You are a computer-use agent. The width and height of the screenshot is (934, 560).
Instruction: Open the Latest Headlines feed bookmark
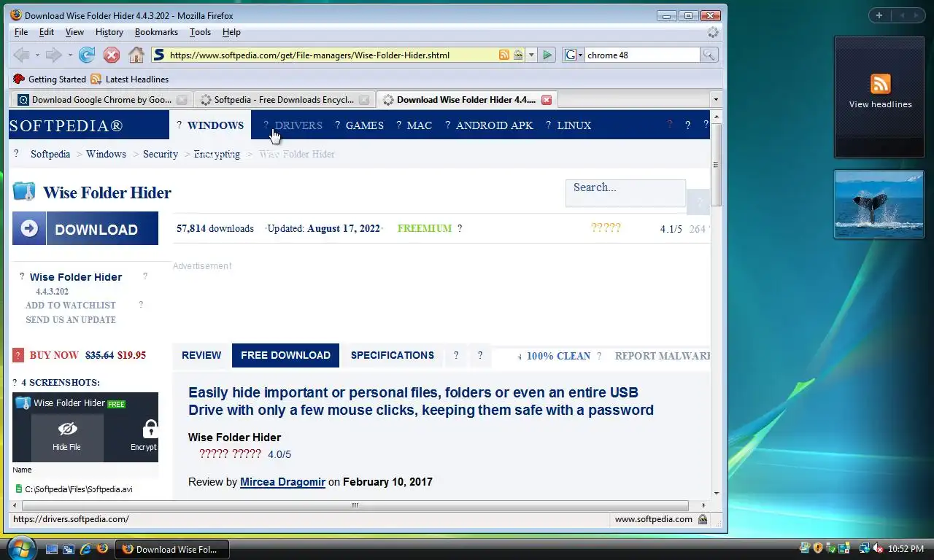(130, 79)
